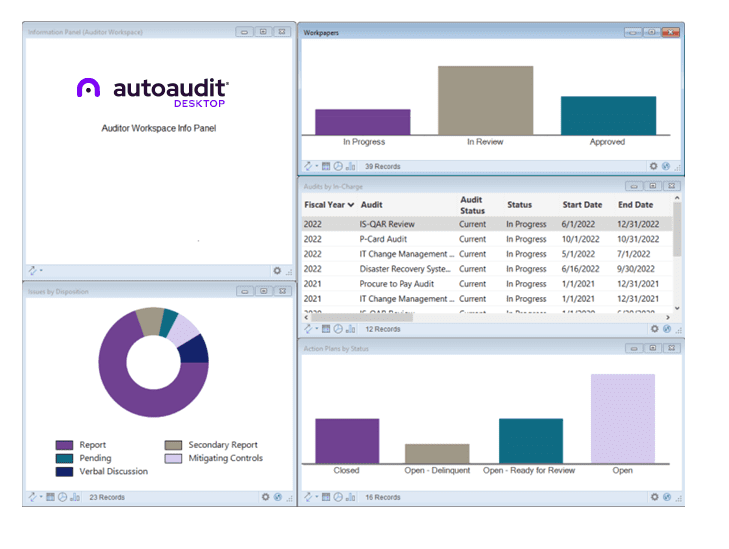The height and width of the screenshot is (549, 729).
Task: Refresh the Audits by In-Charge panel
Action: point(308,329)
